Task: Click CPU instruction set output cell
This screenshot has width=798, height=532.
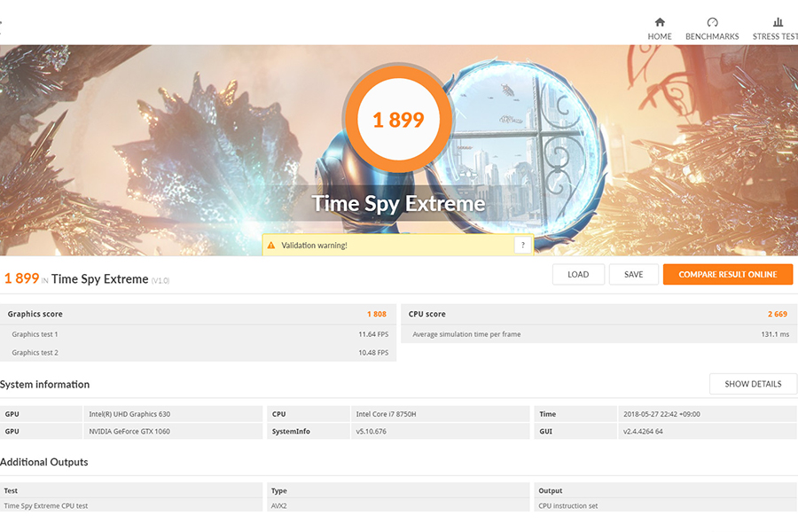Action: click(x=666, y=505)
